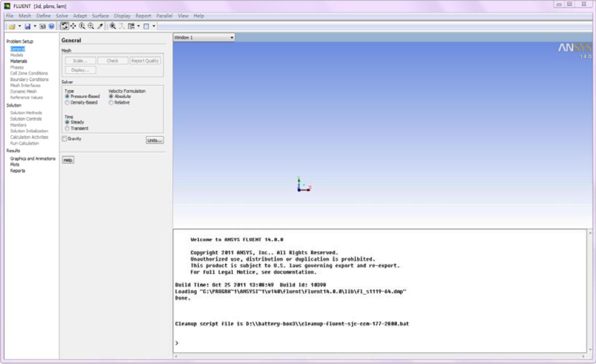Click the mesh Check button
596x364 pixels.
tap(113, 61)
